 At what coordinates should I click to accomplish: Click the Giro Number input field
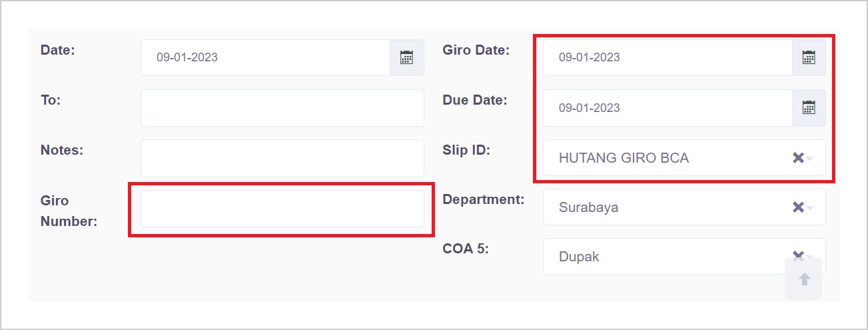282,209
